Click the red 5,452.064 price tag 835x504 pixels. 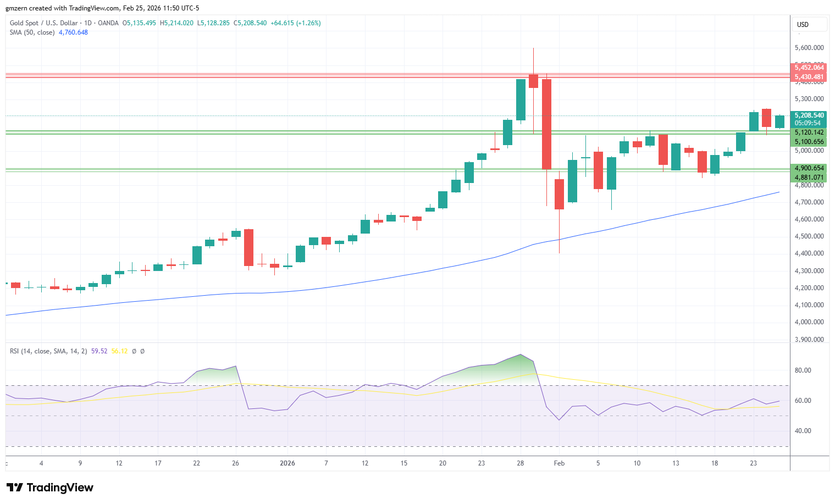808,68
